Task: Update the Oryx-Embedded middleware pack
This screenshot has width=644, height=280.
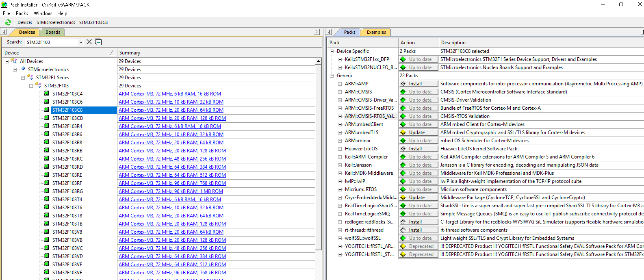Action: coord(418,198)
